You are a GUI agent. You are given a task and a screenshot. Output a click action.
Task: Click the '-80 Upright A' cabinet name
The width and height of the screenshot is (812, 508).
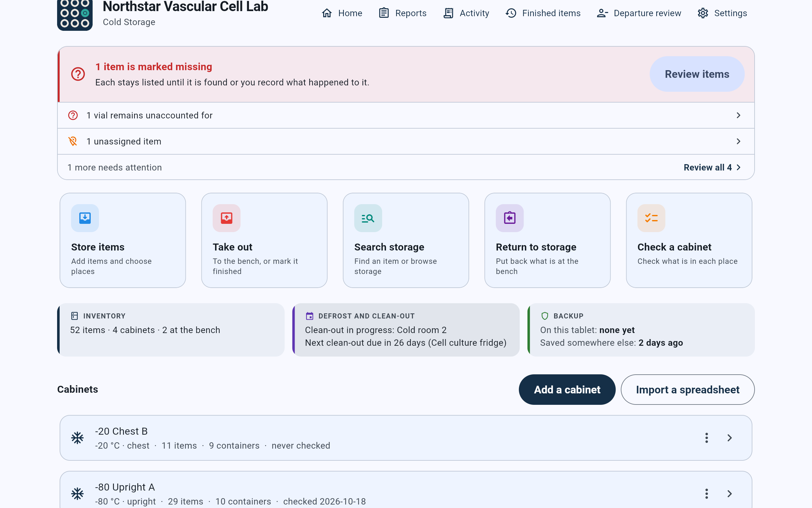[x=125, y=487]
